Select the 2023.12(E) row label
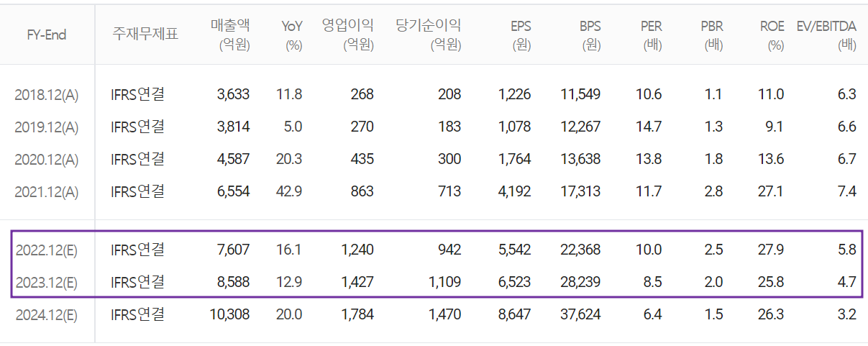Viewport: 868px width, 346px height. [47, 283]
